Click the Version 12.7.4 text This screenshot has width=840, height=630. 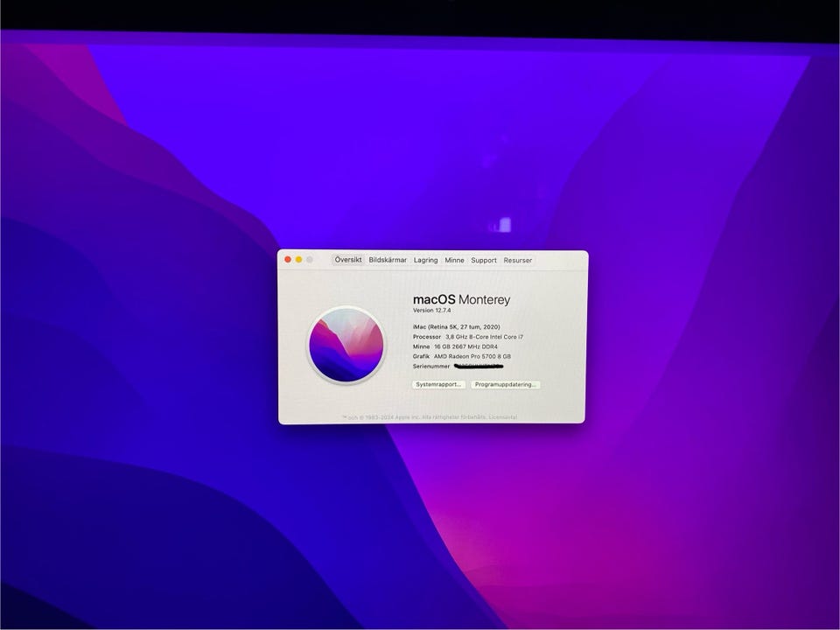(431, 310)
